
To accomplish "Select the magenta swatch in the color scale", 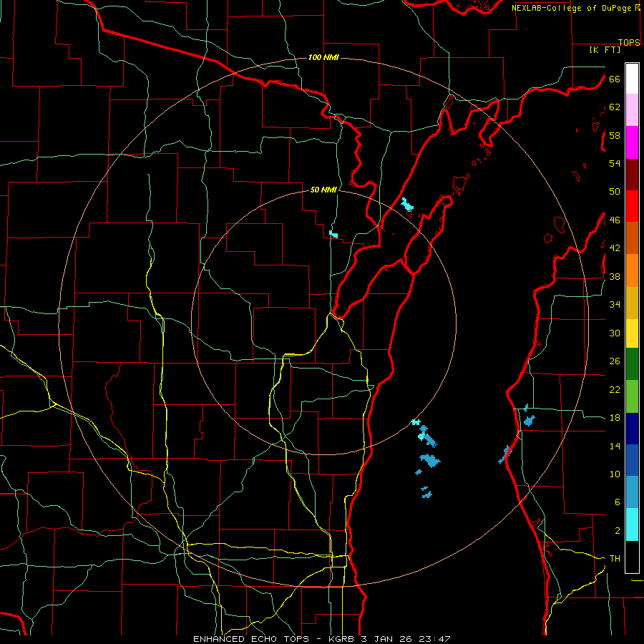I will [x=632, y=142].
